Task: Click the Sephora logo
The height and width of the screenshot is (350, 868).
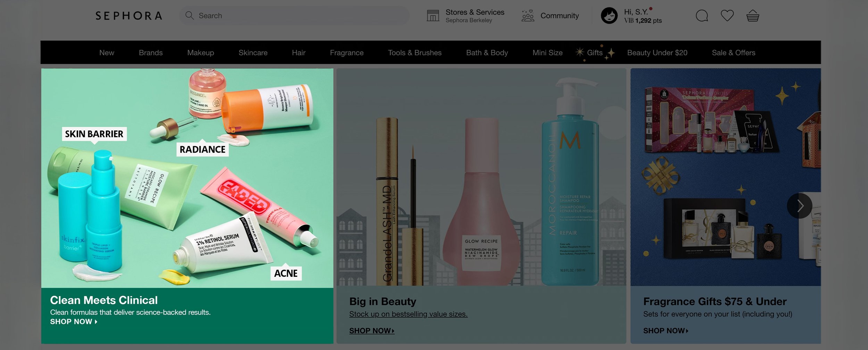Action: point(129,16)
